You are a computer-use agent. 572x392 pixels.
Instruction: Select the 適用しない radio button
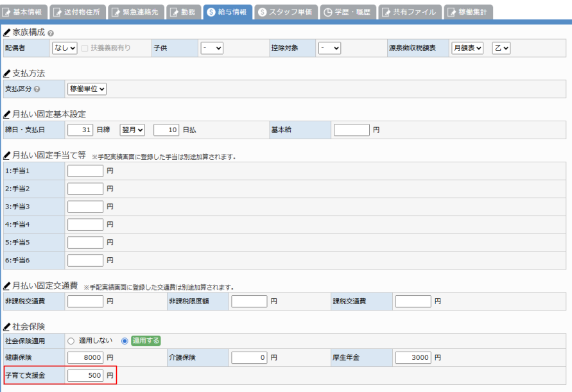click(x=71, y=341)
